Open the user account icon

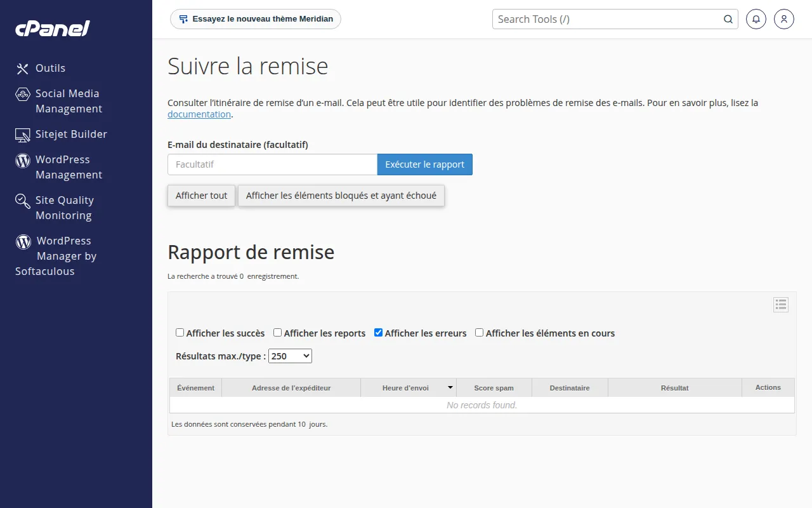click(784, 19)
